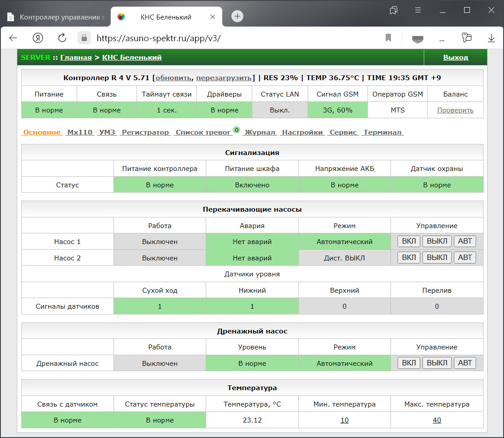Click the обновить controller link
Image resolution: width=504 pixels, height=438 pixels.
[x=173, y=78]
